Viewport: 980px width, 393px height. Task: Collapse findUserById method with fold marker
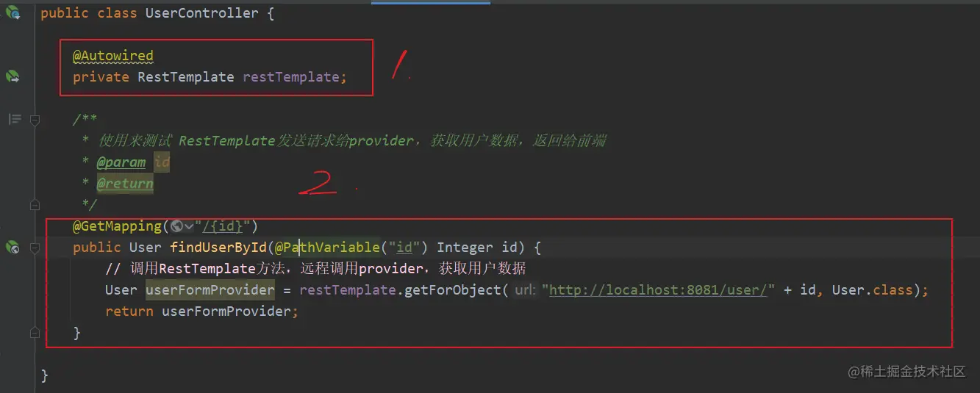[35, 248]
